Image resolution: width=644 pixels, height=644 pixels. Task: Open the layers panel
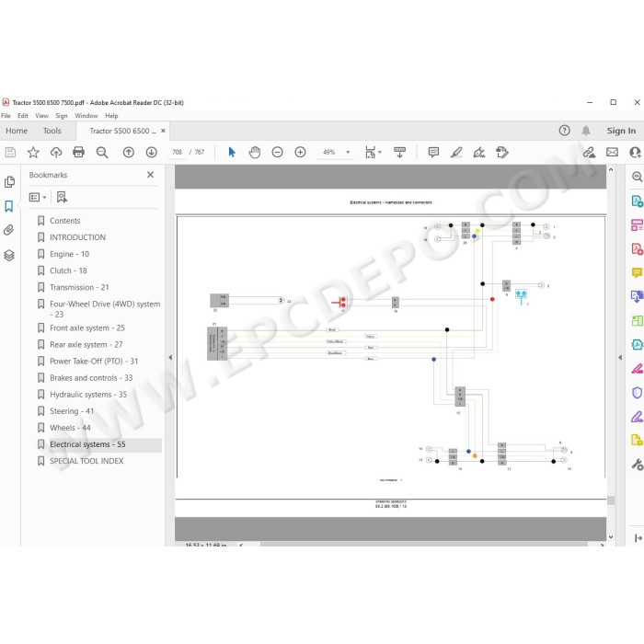9,256
